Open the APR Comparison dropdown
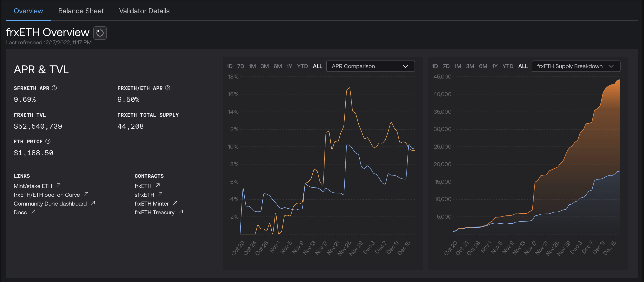The width and height of the screenshot is (644, 282). point(370,66)
